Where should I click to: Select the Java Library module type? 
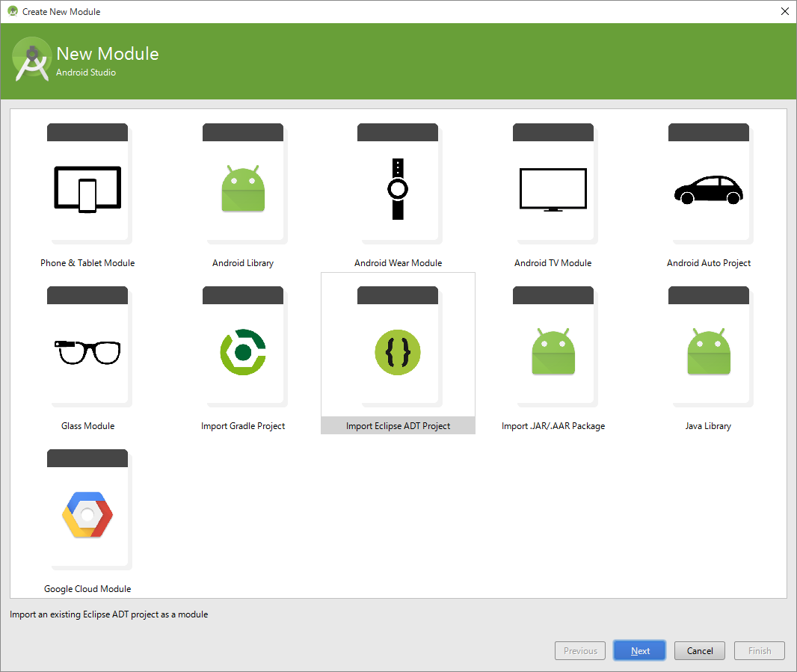point(708,351)
